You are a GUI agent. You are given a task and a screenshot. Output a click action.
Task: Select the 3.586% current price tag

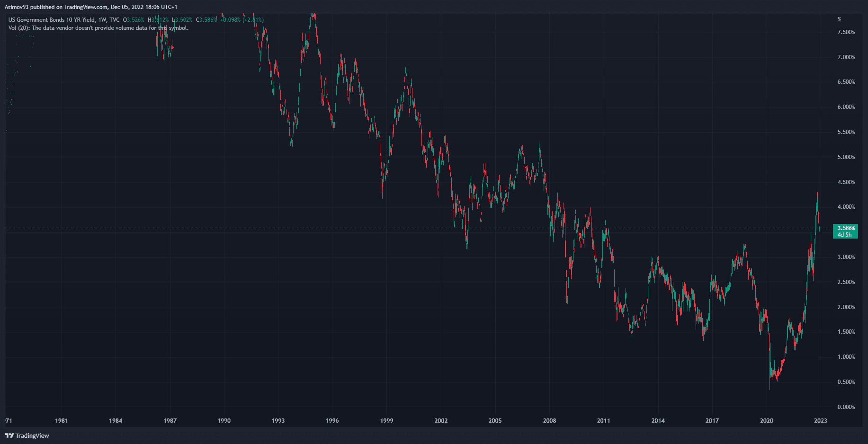(846, 228)
